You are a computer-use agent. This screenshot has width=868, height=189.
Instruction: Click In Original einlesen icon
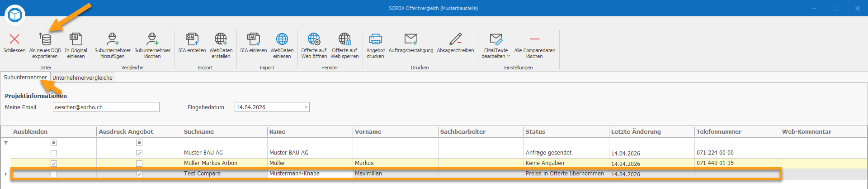click(x=76, y=39)
